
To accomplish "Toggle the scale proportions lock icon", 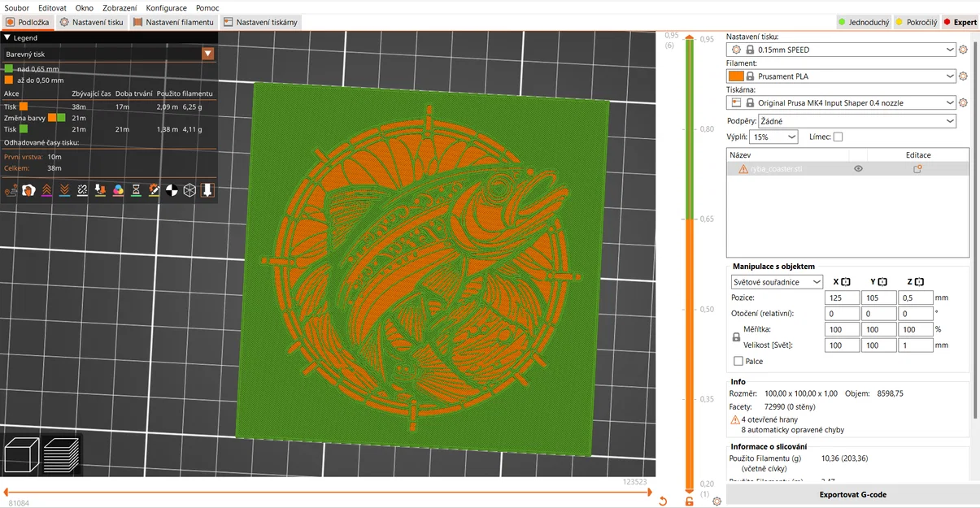I will click(x=737, y=337).
